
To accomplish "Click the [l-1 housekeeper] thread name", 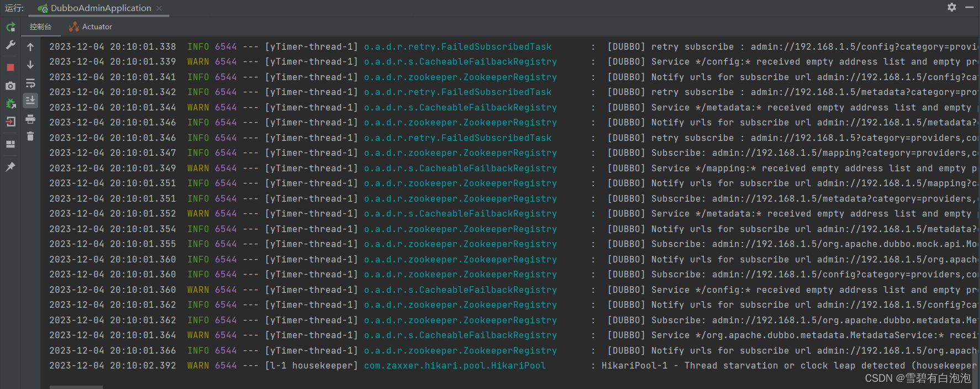I will coord(311,366).
